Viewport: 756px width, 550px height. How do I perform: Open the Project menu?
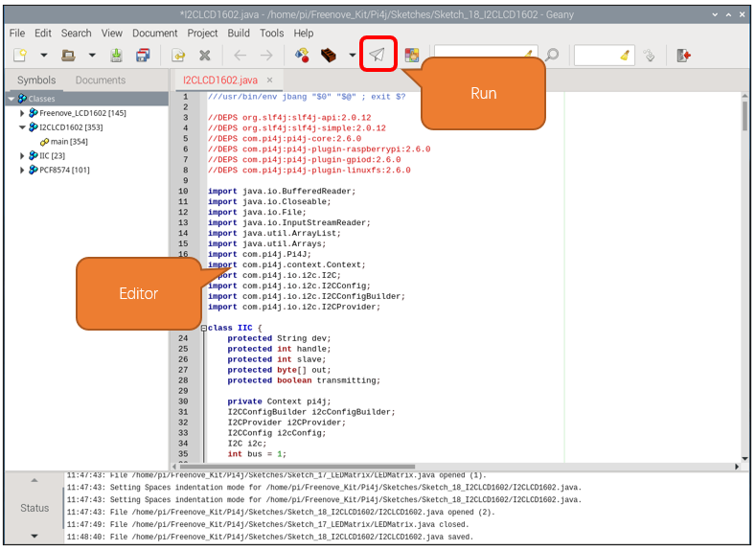202,34
